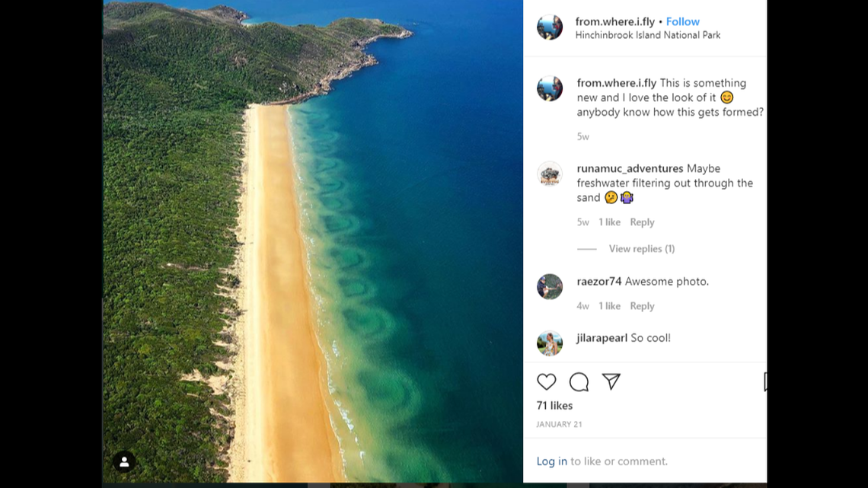Click the JANUARY 21 timestamp

tap(560, 424)
